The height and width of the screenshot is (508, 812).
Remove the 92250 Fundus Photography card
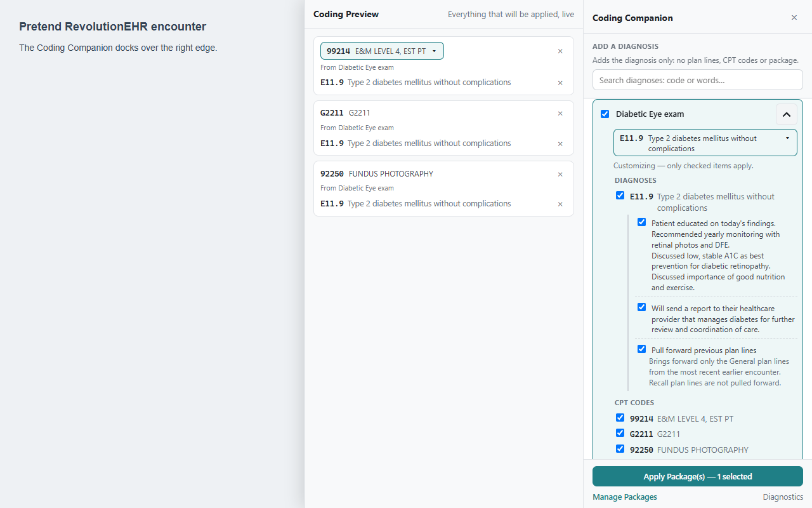pyautogui.click(x=560, y=174)
